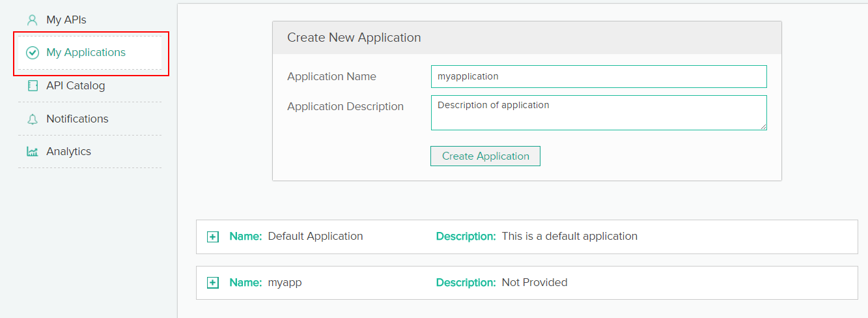Select My Applications in sidebar
The height and width of the screenshot is (318, 868).
pos(85,53)
